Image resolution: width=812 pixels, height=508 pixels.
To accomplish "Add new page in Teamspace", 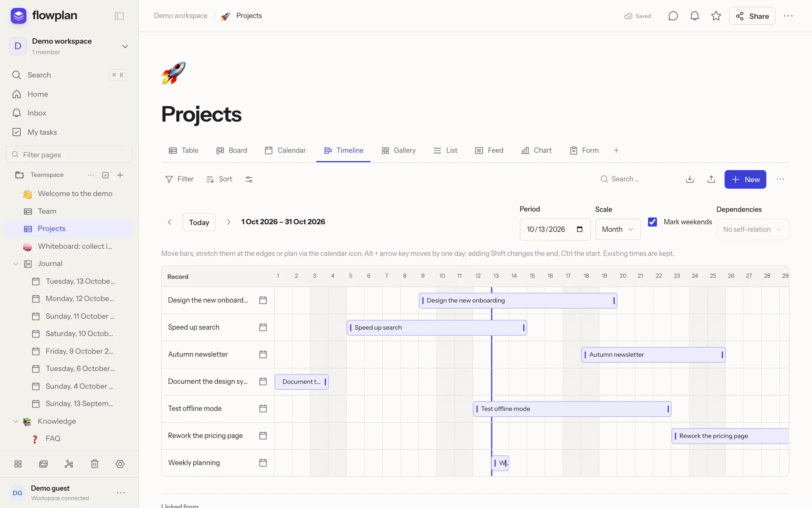I will click(x=120, y=175).
